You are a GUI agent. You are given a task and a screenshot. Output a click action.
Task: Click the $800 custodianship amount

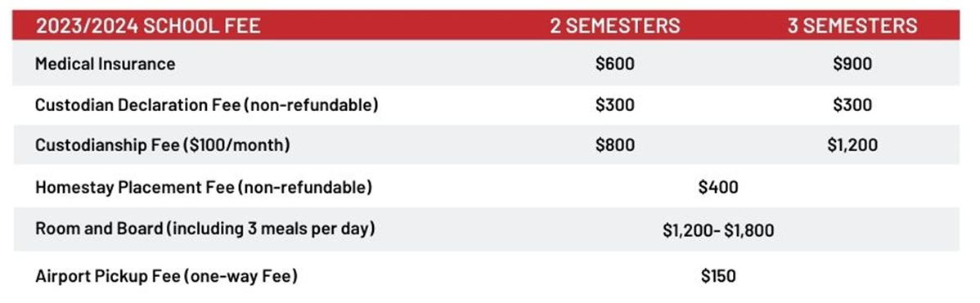(x=614, y=145)
